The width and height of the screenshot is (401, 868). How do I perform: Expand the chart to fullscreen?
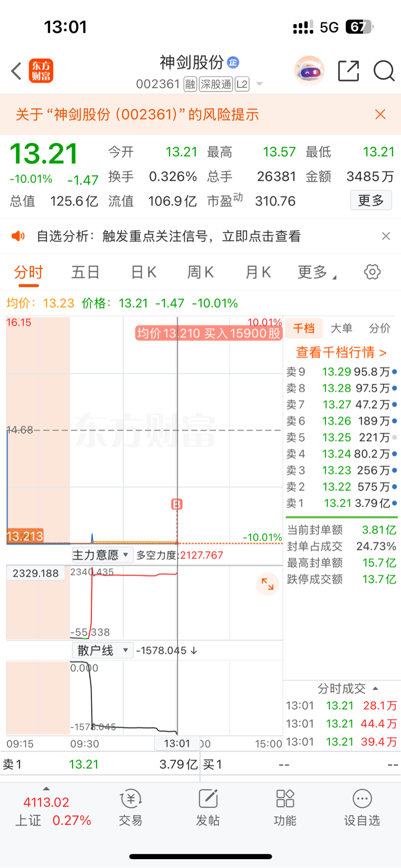pos(267,584)
